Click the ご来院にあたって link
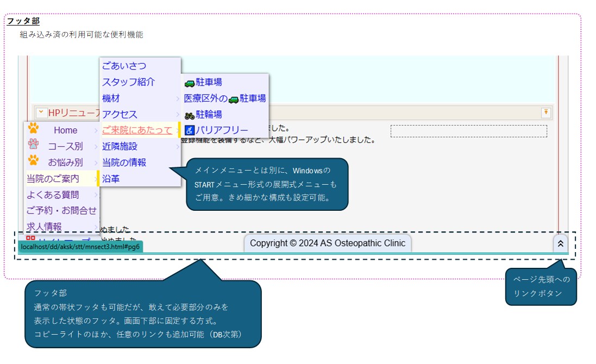Viewport: 596px width, 364px height. (137, 130)
